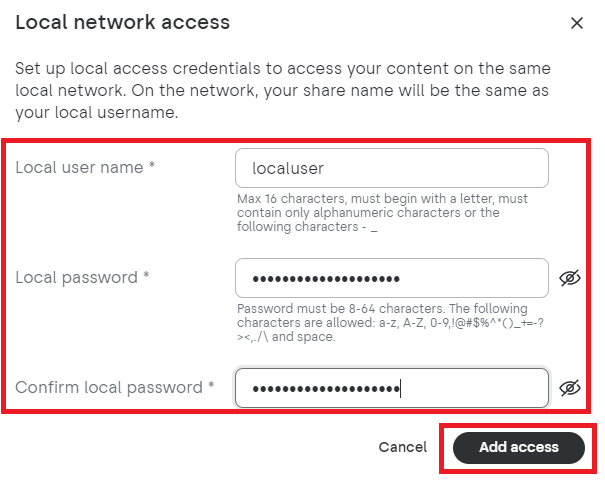Click the required asterisk beside Local user name
The height and width of the screenshot is (481, 605).
click(x=152, y=164)
